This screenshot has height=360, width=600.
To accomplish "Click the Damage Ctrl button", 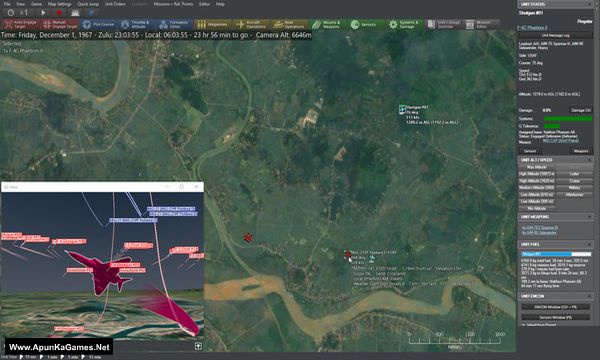I will (x=581, y=110).
